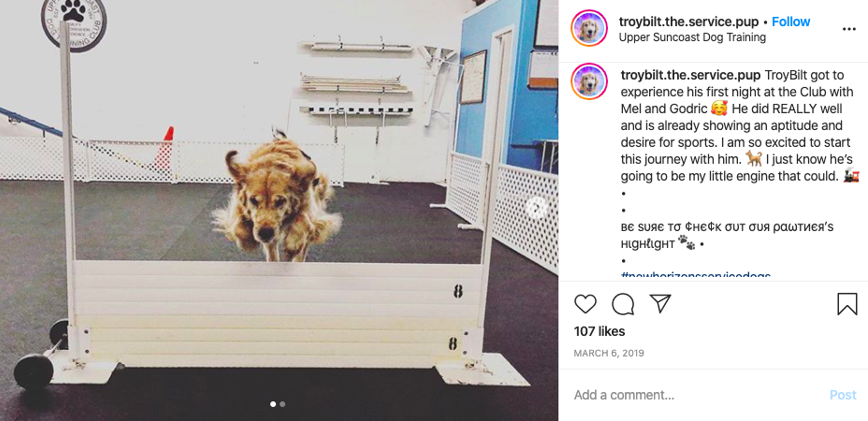Select the second carousel dot indicator
Screen dimensions: 868x421
pyautogui.click(x=282, y=404)
